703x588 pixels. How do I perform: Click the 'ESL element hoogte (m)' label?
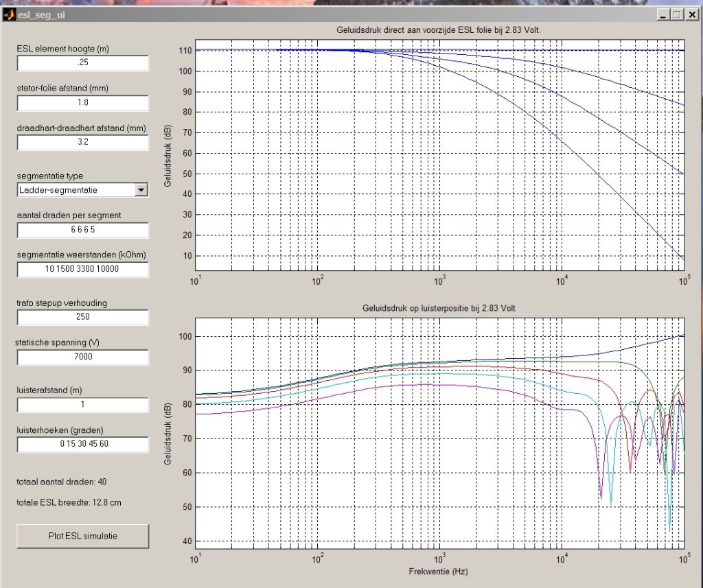(x=62, y=49)
